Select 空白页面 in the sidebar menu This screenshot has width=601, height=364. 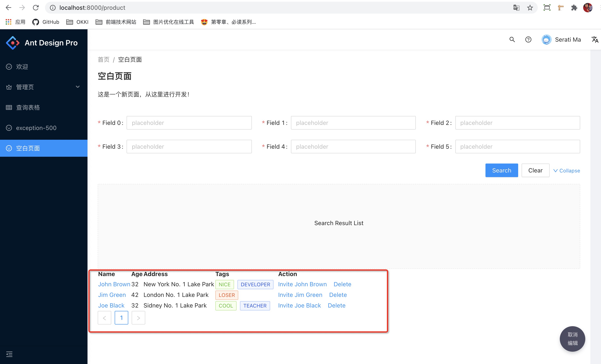pyautogui.click(x=28, y=148)
